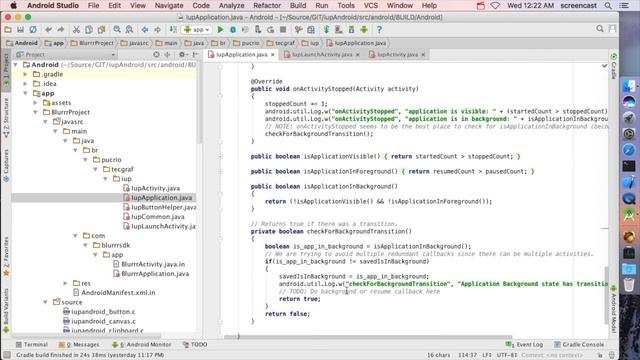The width and height of the screenshot is (640, 360).
Task: Click the scroll from source target icon
Action: point(156,54)
